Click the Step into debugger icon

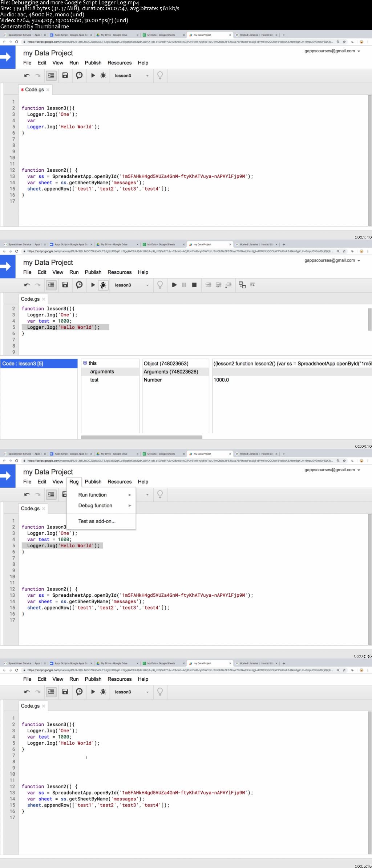[208, 285]
